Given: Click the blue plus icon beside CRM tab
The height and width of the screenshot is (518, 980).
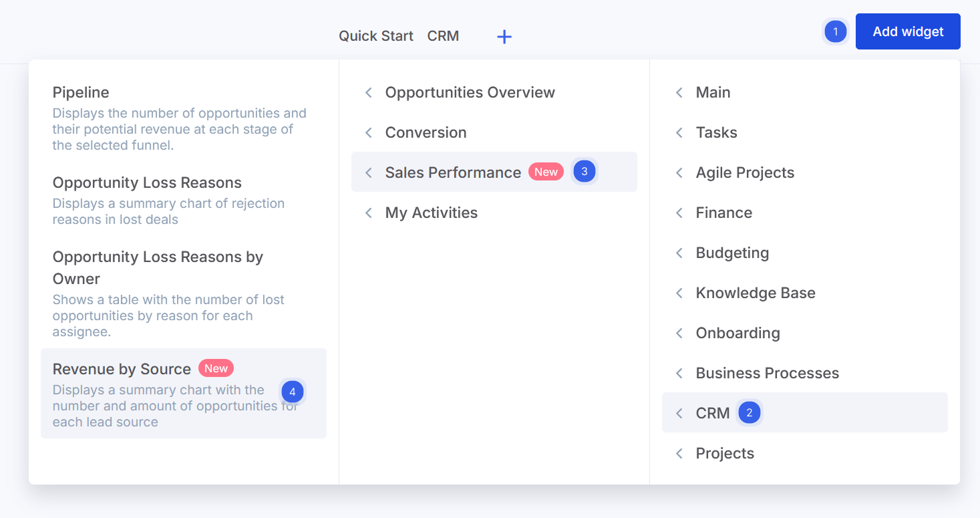Looking at the screenshot, I should click(x=504, y=37).
